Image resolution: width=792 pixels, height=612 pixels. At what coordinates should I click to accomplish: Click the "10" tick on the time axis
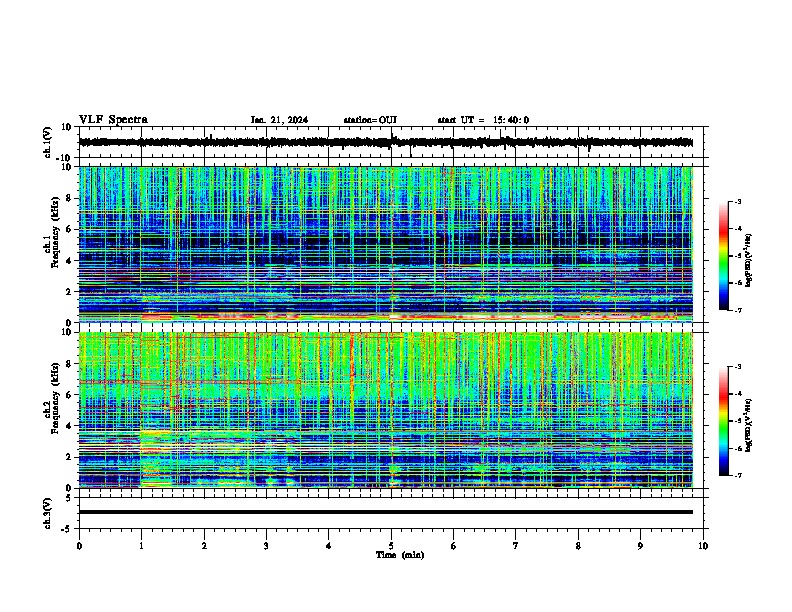(x=703, y=546)
